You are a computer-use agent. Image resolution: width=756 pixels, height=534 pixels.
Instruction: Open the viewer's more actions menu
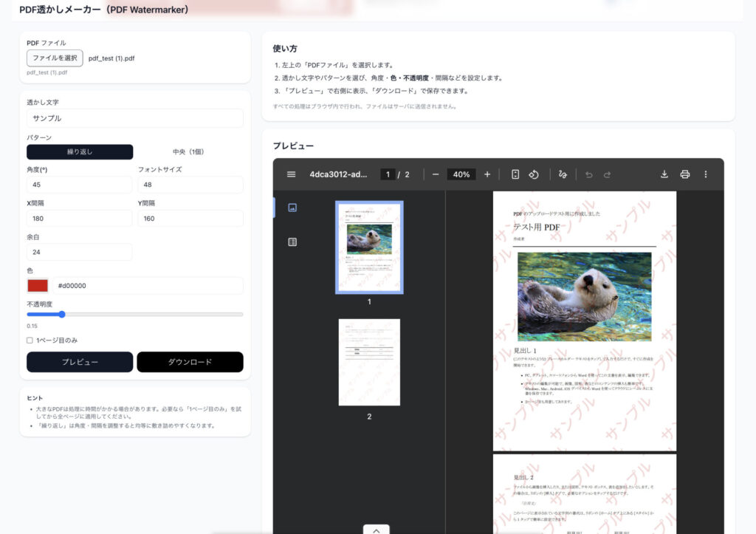pos(705,174)
